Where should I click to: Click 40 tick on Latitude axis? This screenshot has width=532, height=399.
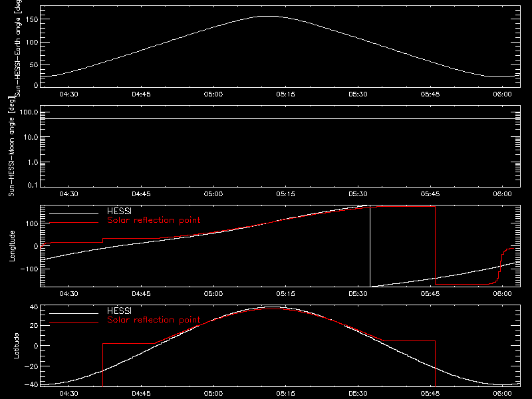click(34, 307)
